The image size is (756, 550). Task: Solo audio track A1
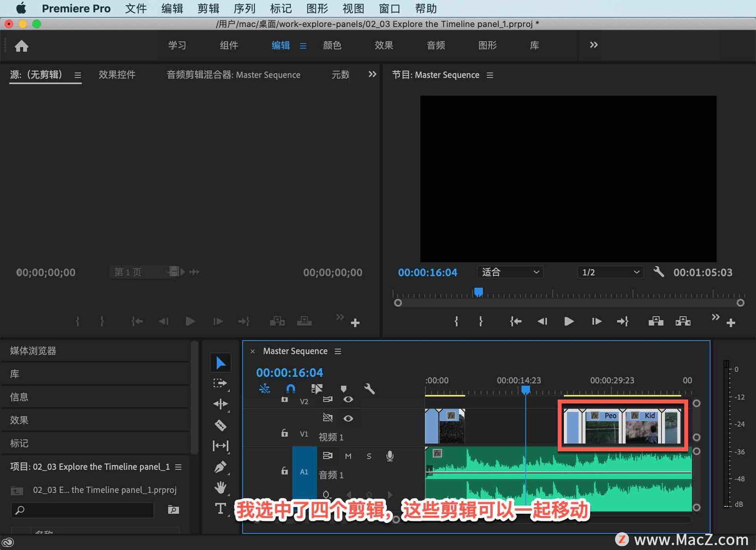[x=369, y=456]
